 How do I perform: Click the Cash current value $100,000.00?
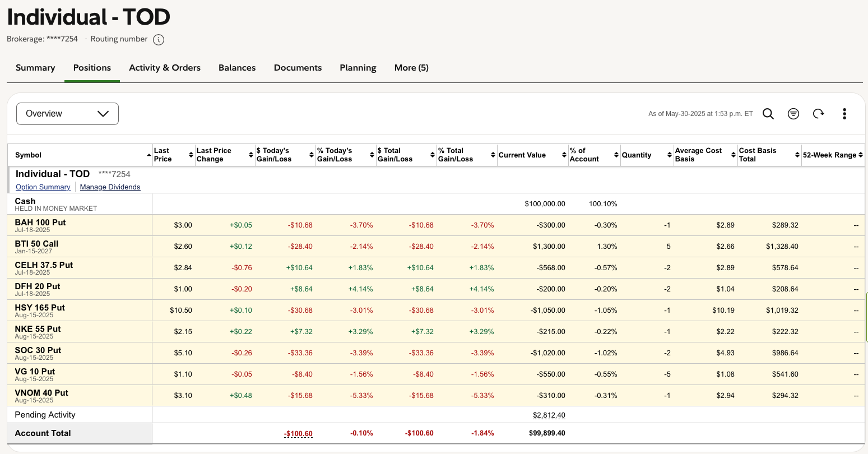pyautogui.click(x=545, y=204)
